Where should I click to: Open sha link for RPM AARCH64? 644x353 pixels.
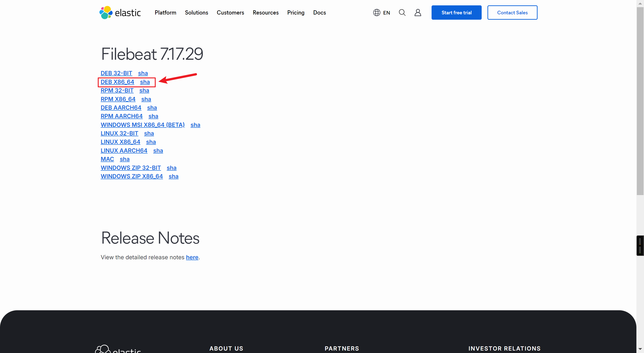pos(153,116)
